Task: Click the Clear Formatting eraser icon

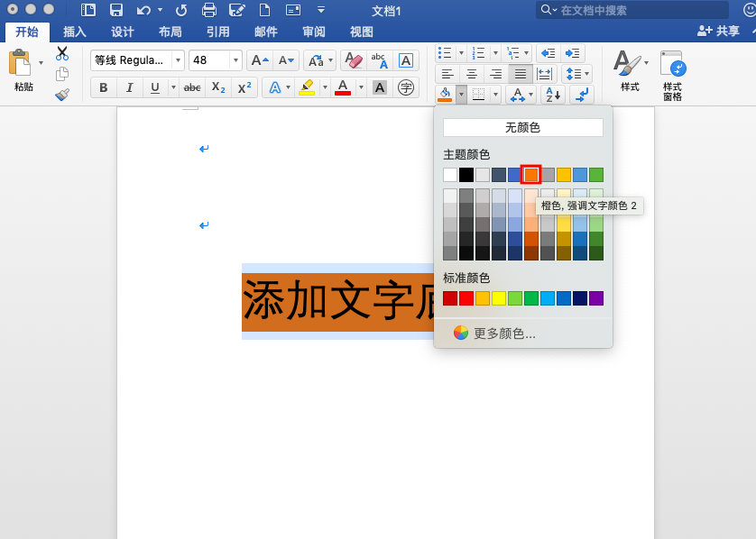Action: click(x=354, y=61)
